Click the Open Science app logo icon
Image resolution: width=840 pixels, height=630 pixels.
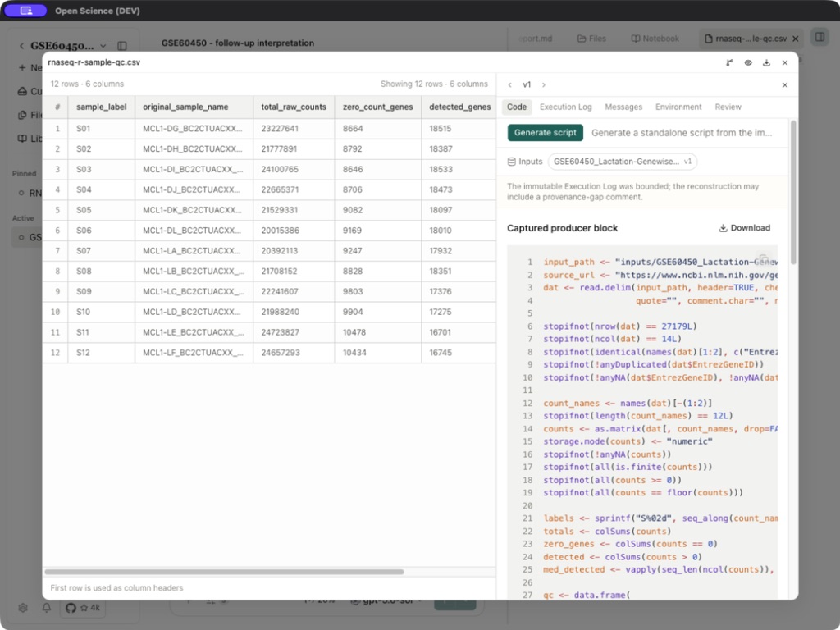[25, 11]
